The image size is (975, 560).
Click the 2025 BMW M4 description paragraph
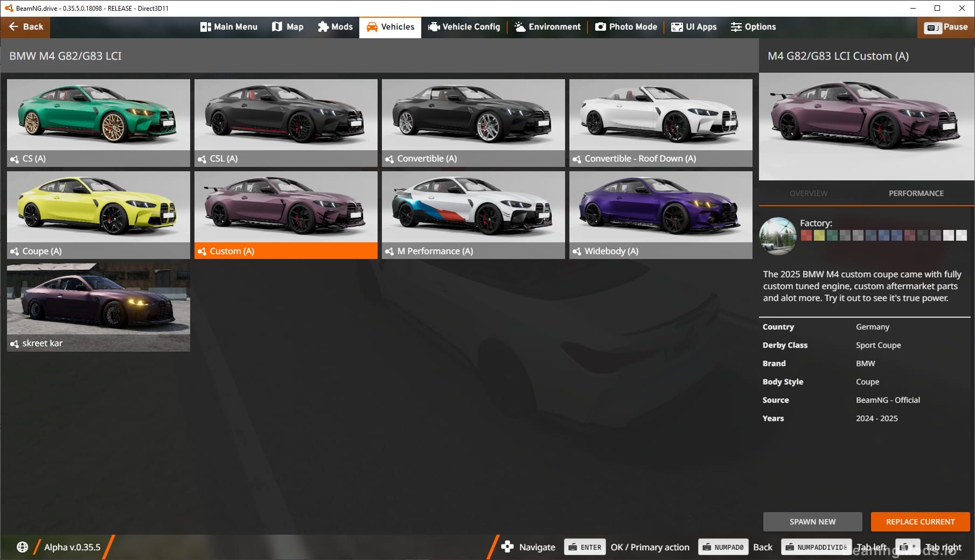point(862,286)
